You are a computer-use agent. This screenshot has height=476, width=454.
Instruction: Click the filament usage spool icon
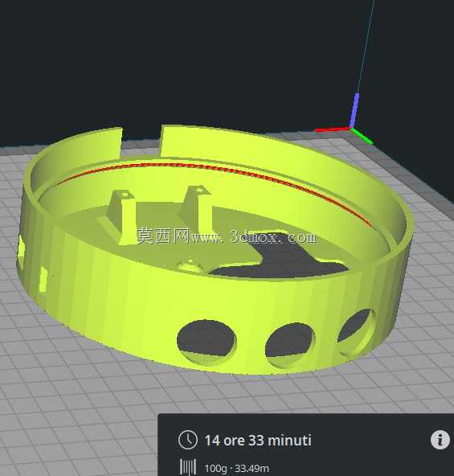tap(188, 467)
